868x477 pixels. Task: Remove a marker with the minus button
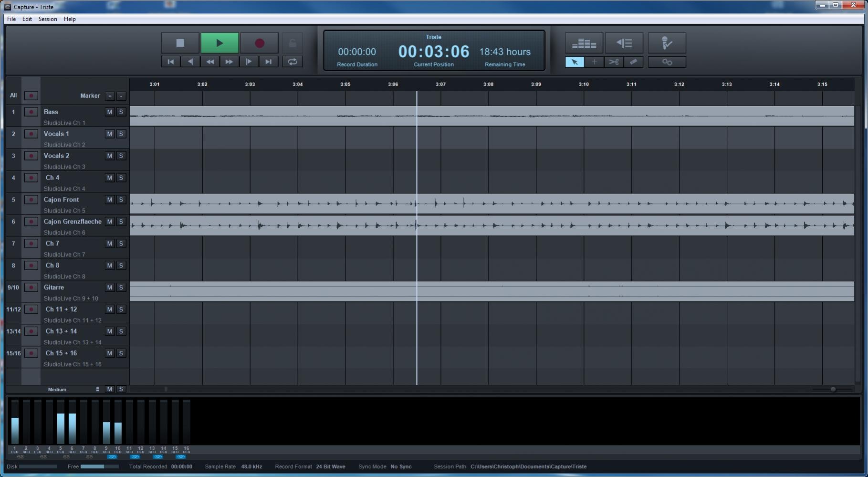click(121, 96)
